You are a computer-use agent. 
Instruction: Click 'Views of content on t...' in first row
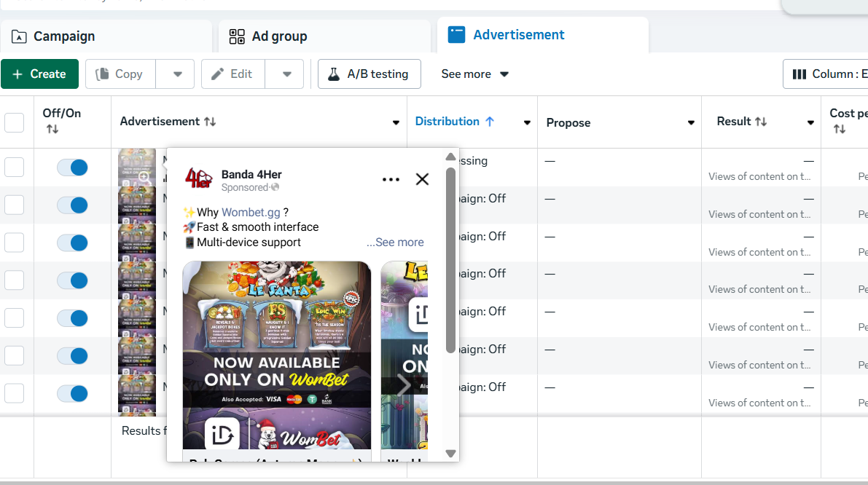pos(759,176)
